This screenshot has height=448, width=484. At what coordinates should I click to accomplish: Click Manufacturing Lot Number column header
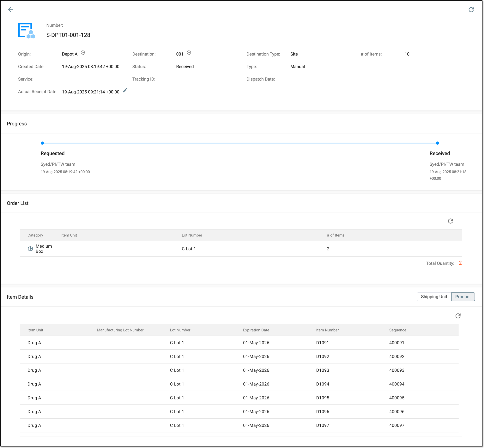[x=120, y=330]
